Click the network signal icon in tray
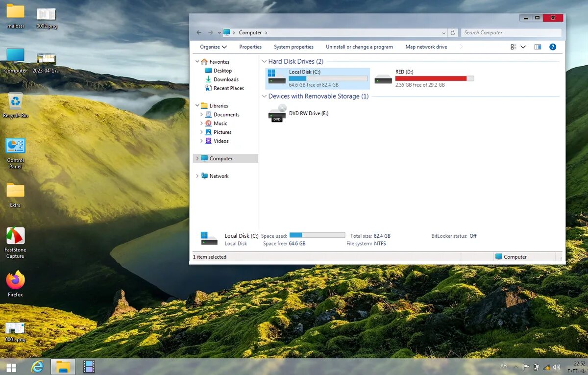Image resolution: width=588 pixels, height=375 pixels. pos(548,366)
